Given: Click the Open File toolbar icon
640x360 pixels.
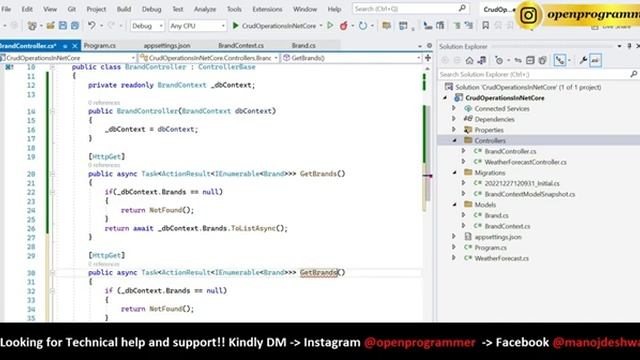Looking at the screenshot, I should 50,26.
